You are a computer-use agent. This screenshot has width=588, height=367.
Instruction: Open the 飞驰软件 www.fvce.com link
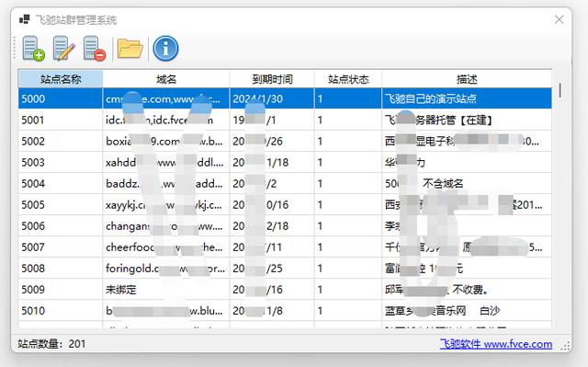click(x=496, y=344)
